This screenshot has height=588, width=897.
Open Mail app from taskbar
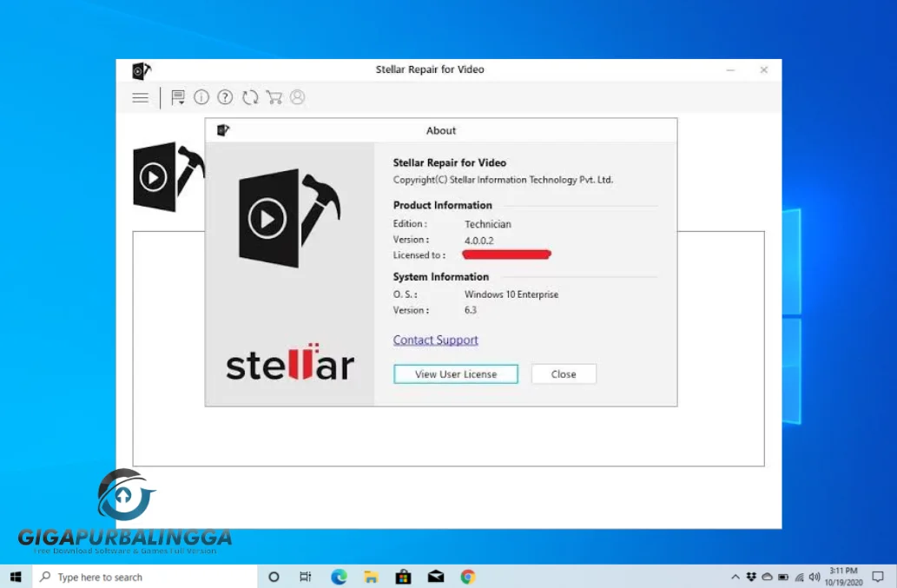tap(436, 577)
